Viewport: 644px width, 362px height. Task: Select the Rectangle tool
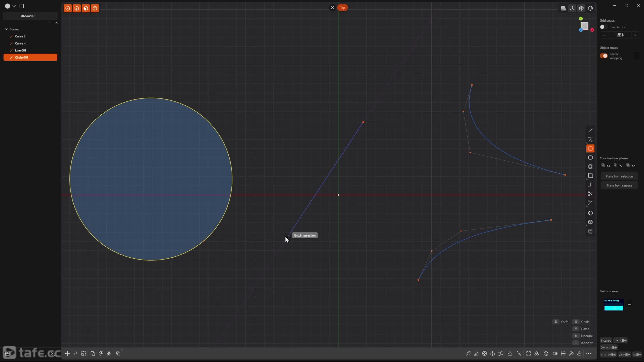(590, 176)
